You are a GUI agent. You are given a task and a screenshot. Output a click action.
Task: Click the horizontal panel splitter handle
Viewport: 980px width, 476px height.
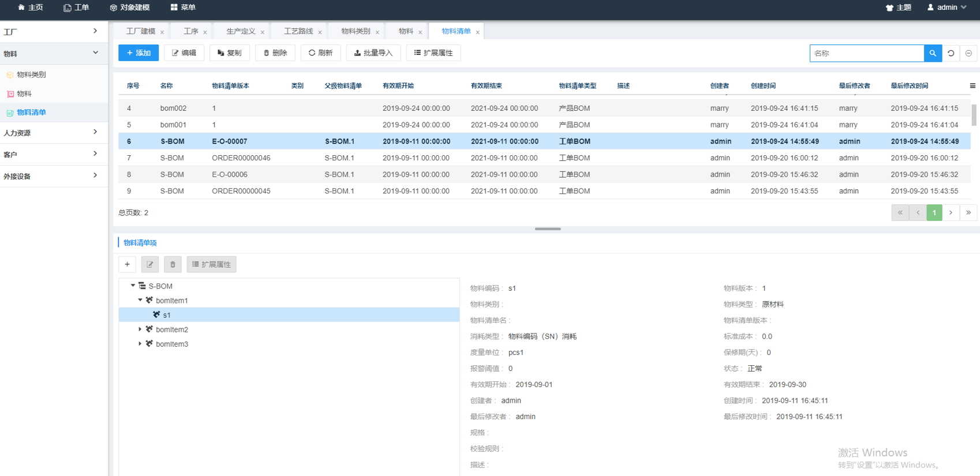tap(548, 229)
